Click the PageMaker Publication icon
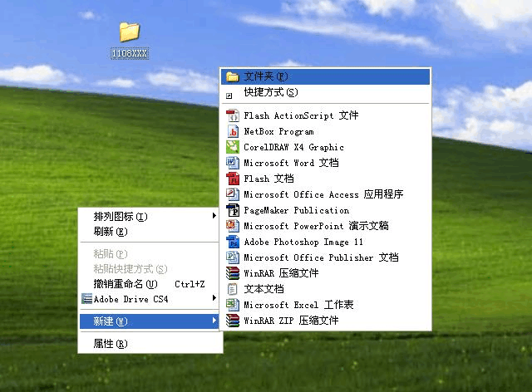The width and height of the screenshot is (532, 392). click(233, 210)
